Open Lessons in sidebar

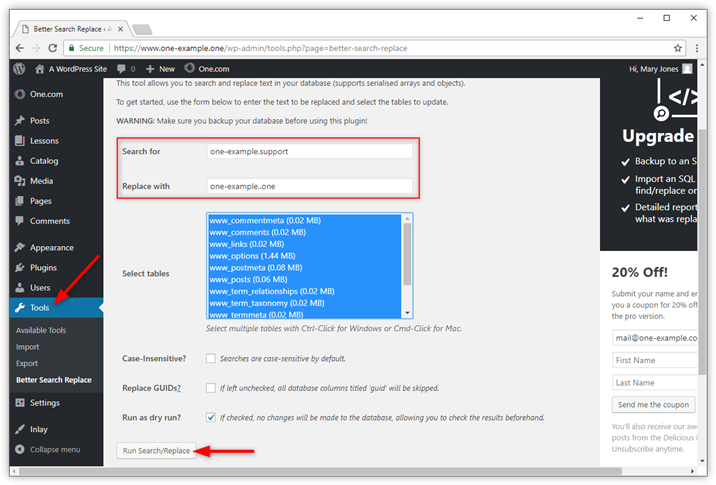click(56, 141)
